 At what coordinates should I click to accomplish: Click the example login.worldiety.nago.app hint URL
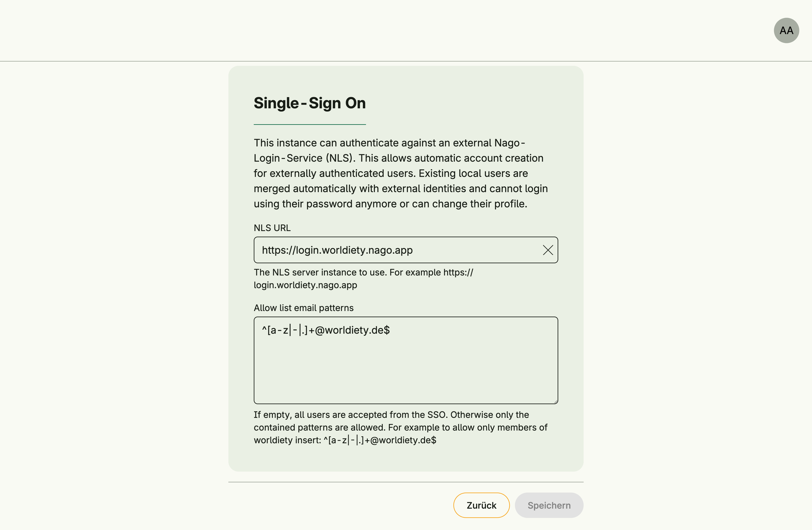(305, 285)
